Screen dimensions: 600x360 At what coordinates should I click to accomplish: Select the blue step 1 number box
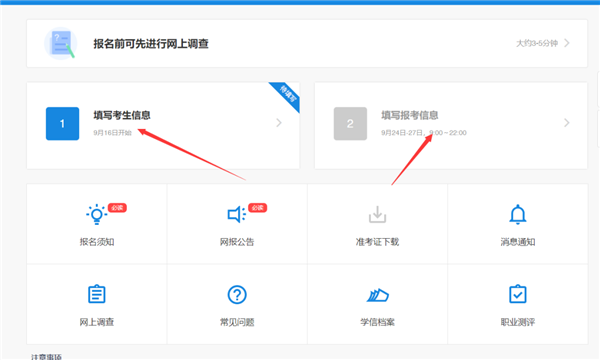[x=62, y=124]
